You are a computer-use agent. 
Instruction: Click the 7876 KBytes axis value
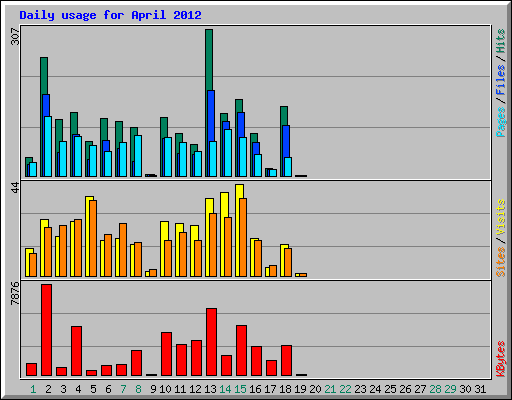pos(15,293)
